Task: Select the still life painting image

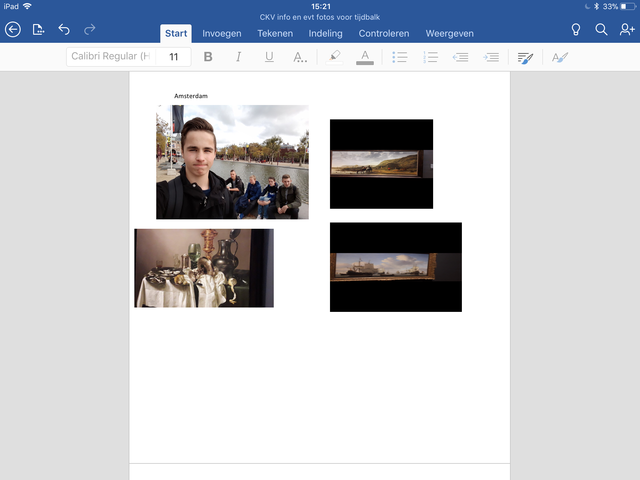Action: [204, 268]
